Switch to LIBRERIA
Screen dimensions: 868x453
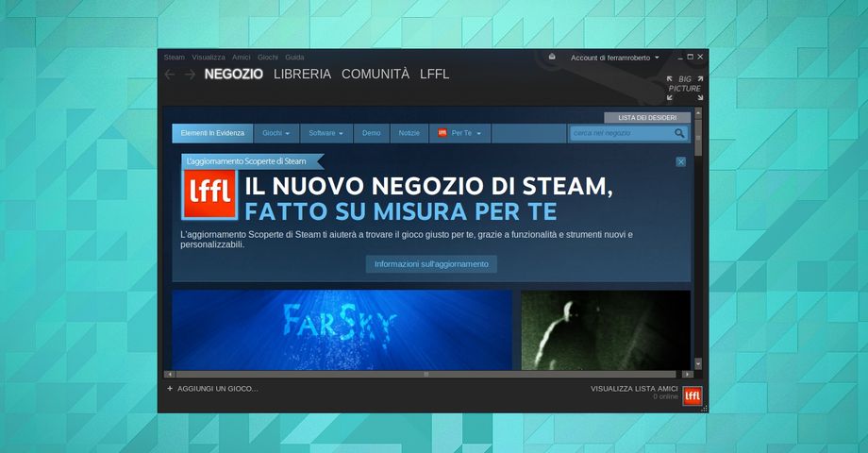tap(302, 75)
